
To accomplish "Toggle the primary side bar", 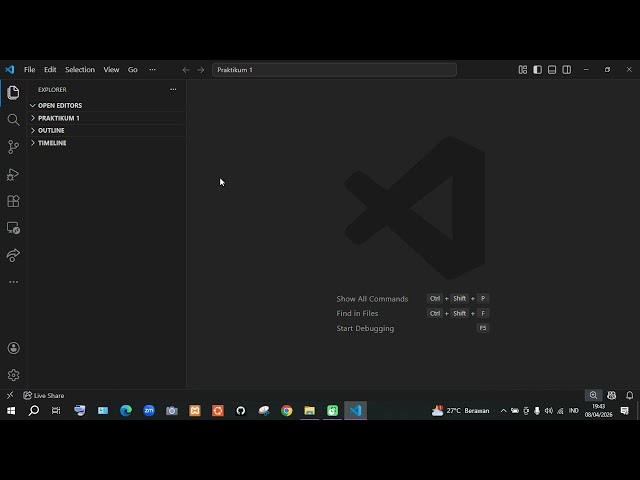I will coord(538,70).
